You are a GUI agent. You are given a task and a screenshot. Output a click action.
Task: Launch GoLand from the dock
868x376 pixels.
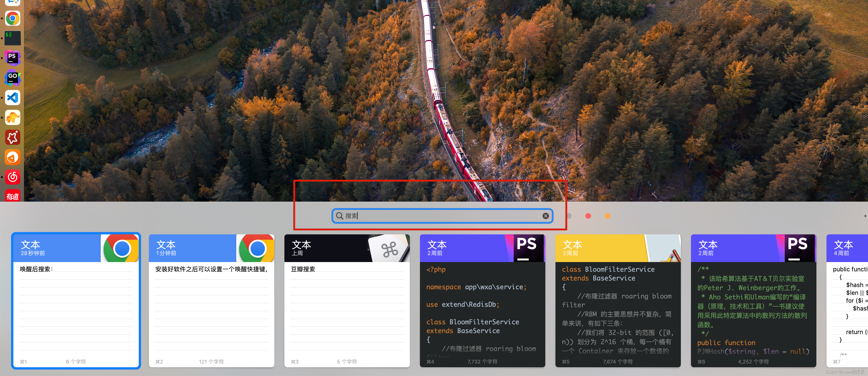pyautogui.click(x=12, y=78)
